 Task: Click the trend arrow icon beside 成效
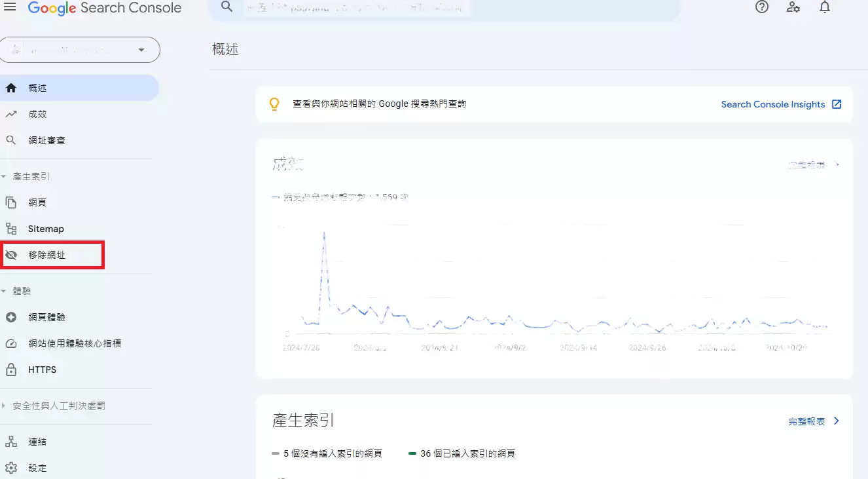[11, 114]
